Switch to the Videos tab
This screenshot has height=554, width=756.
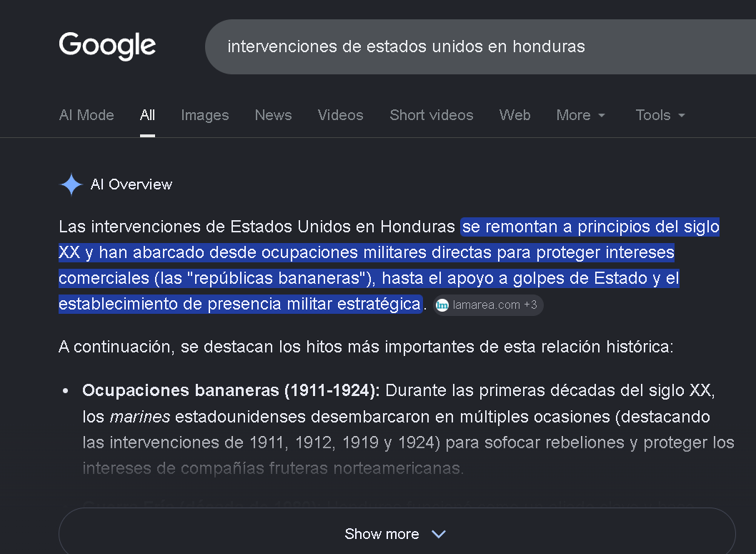click(340, 115)
